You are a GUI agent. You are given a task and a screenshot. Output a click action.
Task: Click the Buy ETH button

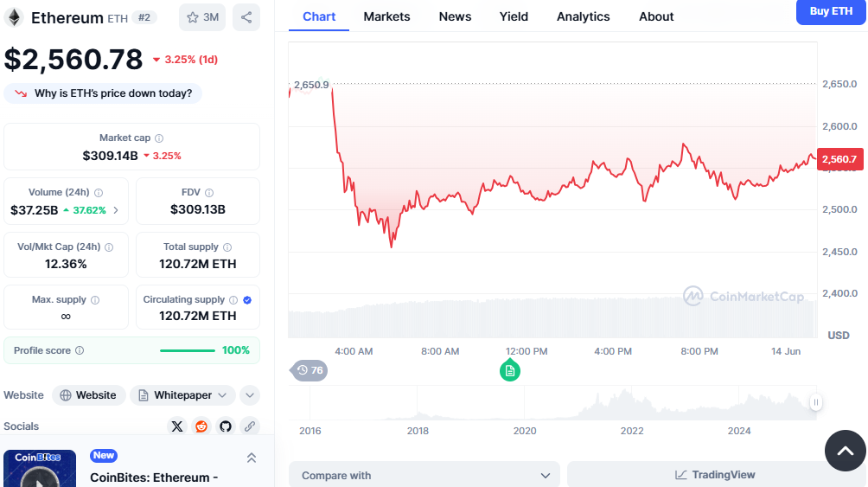(830, 11)
